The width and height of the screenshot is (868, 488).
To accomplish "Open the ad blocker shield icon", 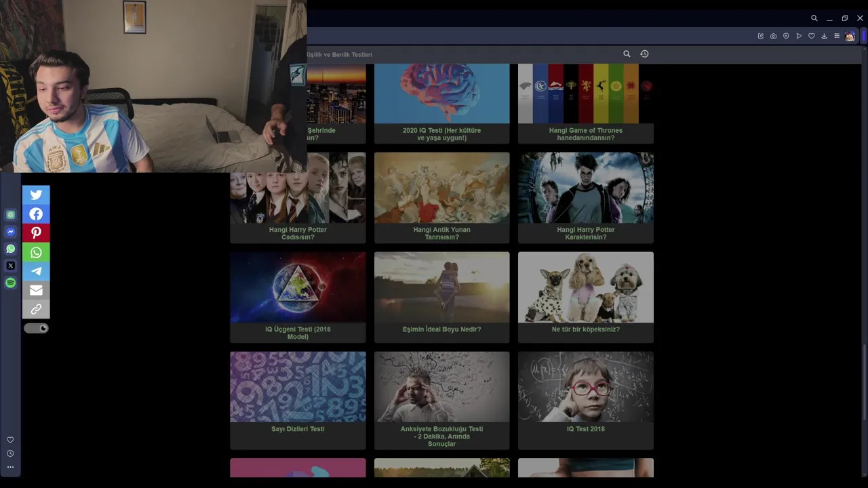I will [x=786, y=36].
